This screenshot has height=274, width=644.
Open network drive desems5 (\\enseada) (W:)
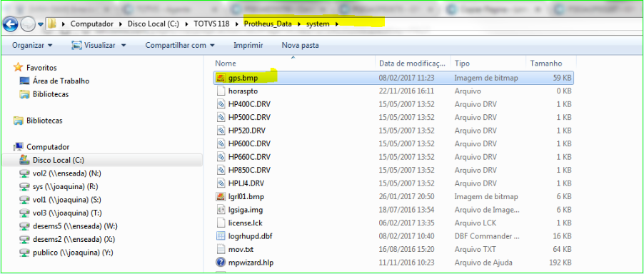(x=74, y=226)
